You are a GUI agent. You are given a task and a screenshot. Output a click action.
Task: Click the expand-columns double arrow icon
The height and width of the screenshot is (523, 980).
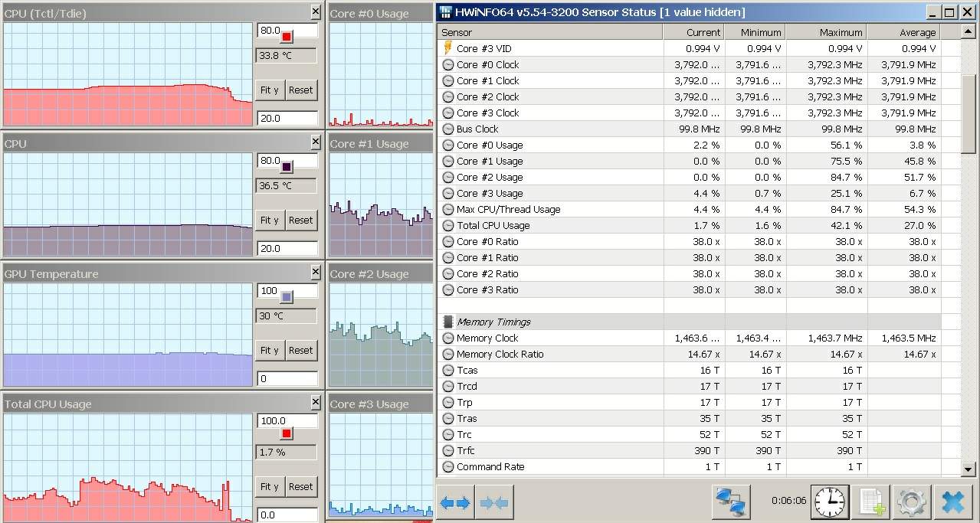pyautogui.click(x=455, y=503)
